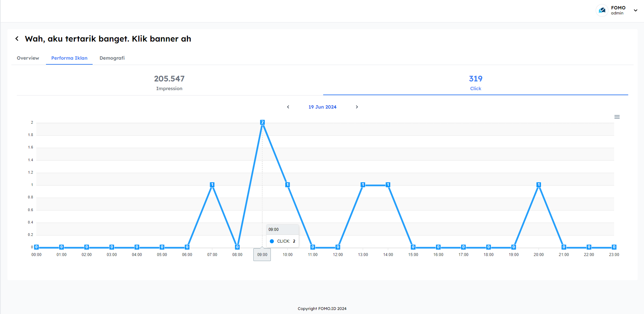This screenshot has height=314, width=644.
Task: Click the page title Wah, aku tertarik banget
Action: (108, 39)
